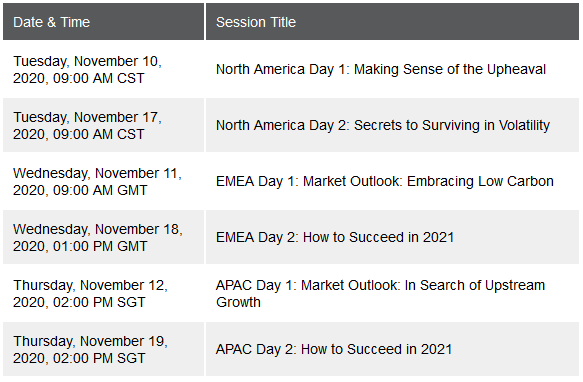Click Wednesday, November 18 GMT date cell
Viewport: 583px width, 382px height.
tap(103, 237)
